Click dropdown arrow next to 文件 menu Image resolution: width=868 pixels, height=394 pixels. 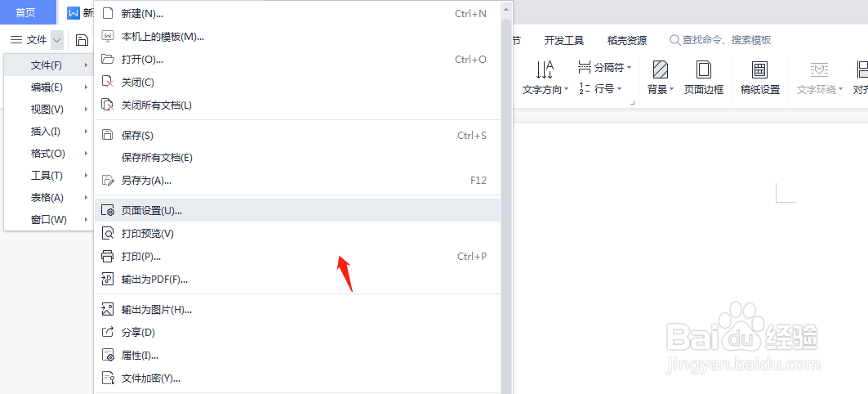click(57, 40)
